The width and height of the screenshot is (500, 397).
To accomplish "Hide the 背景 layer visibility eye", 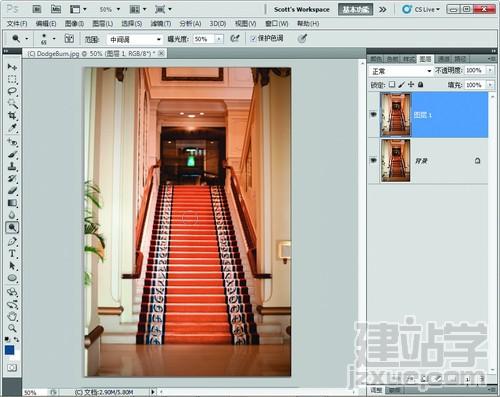I will (x=373, y=161).
